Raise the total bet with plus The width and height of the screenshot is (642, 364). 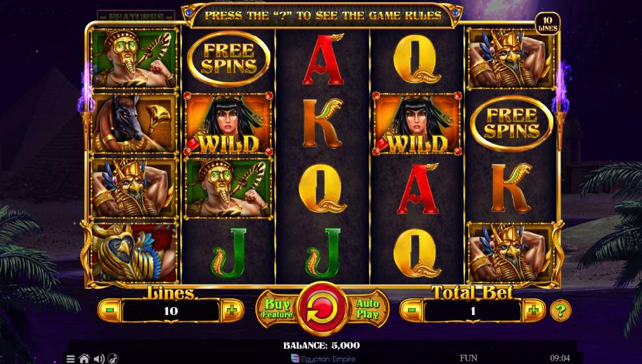point(533,310)
